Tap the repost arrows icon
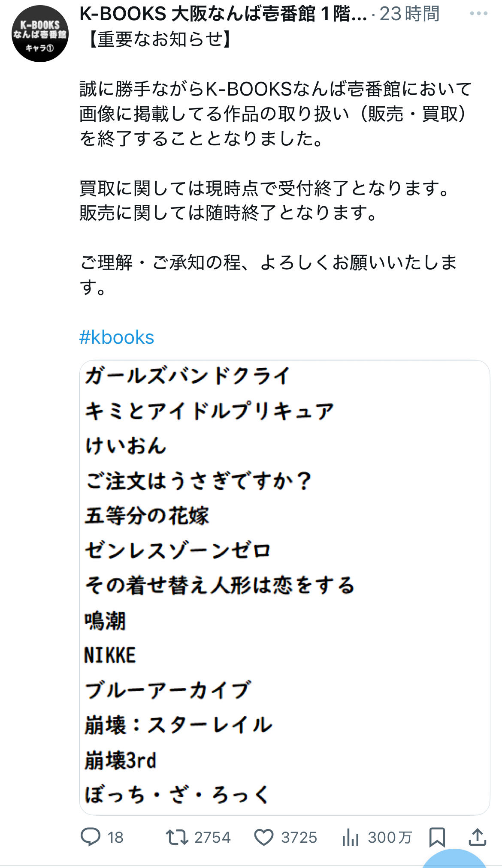Viewport: 502px width, 868px height. [x=177, y=837]
